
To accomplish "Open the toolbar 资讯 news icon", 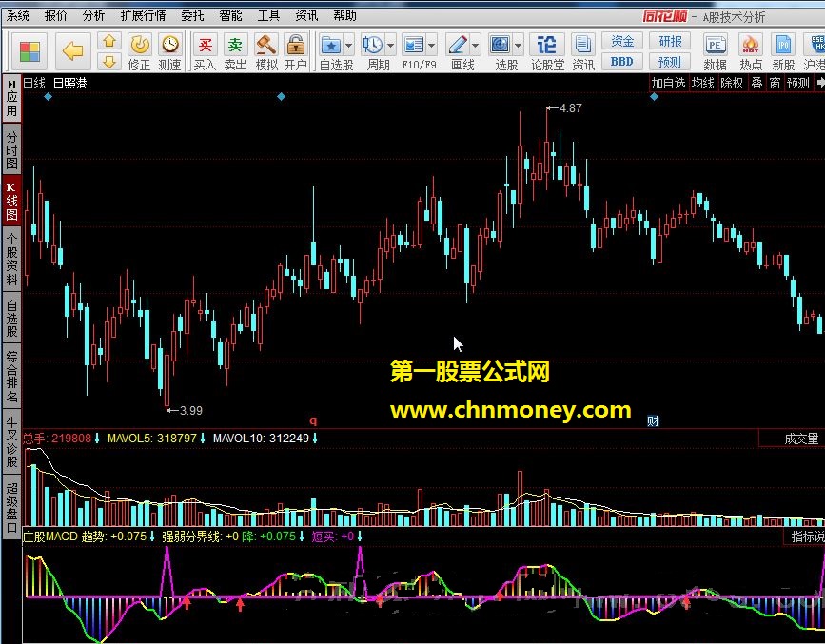I will (583, 51).
